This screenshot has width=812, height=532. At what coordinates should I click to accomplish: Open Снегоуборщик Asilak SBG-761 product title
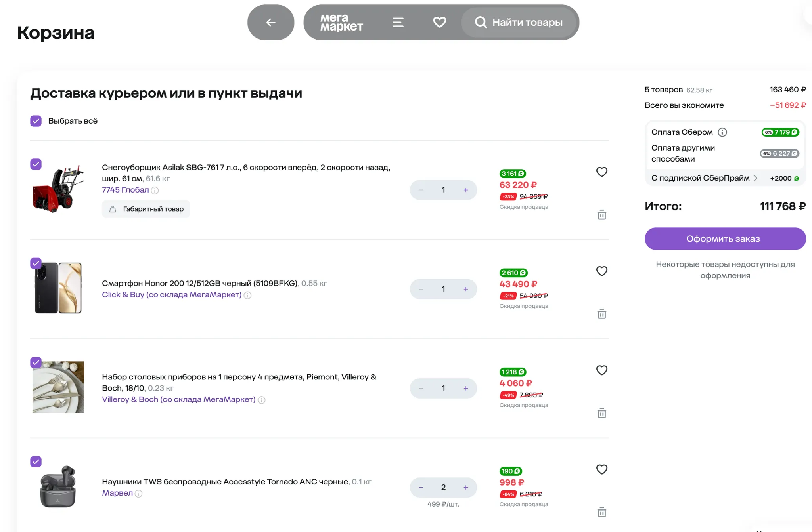click(246, 173)
